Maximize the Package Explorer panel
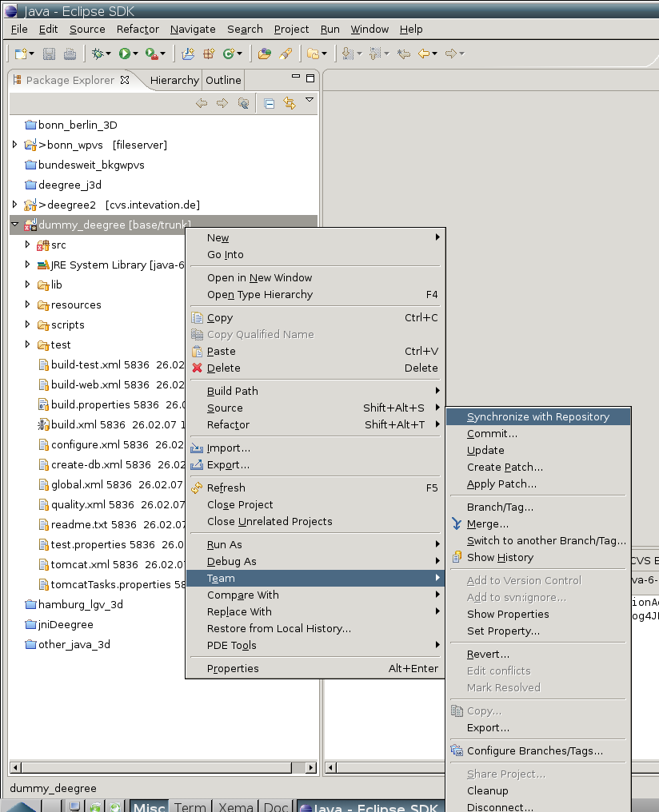The width and height of the screenshot is (659, 812). pyautogui.click(x=310, y=78)
